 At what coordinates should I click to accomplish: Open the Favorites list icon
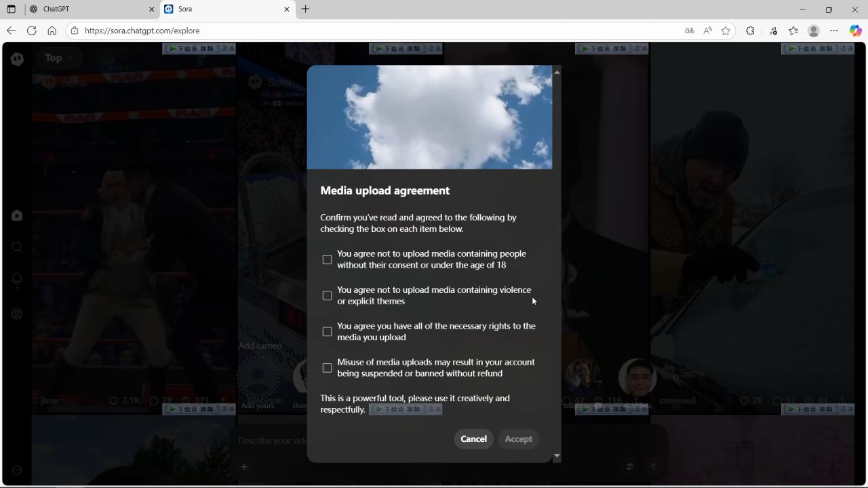pos(793,30)
